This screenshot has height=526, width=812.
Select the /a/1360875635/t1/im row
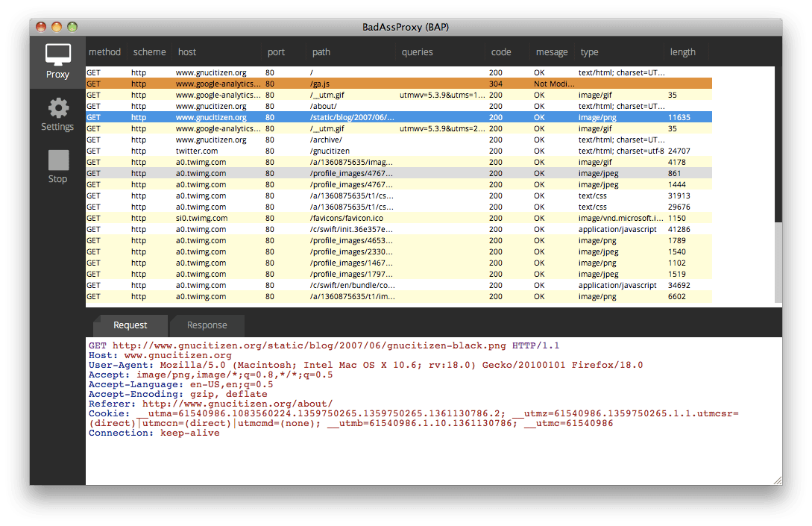pyautogui.click(x=399, y=297)
